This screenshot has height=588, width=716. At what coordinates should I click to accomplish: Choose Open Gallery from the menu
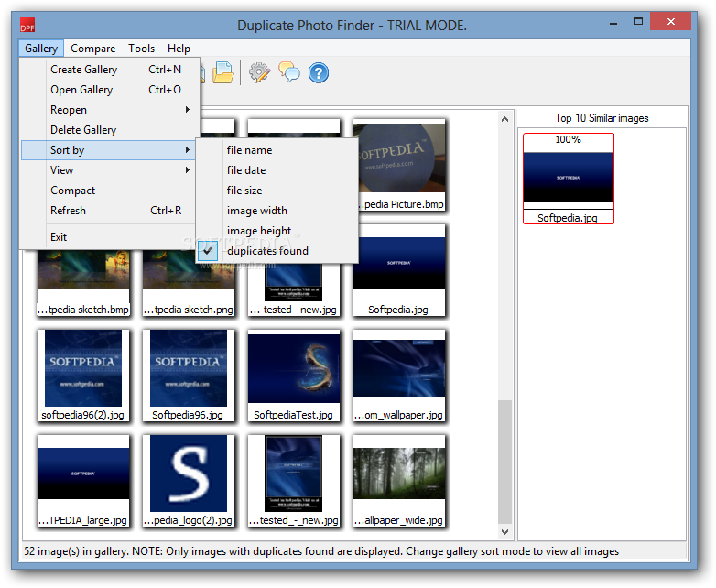110,90
